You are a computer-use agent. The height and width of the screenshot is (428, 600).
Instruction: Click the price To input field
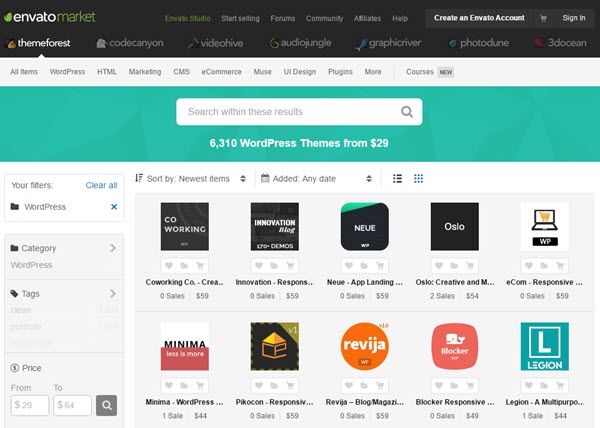[72, 405]
